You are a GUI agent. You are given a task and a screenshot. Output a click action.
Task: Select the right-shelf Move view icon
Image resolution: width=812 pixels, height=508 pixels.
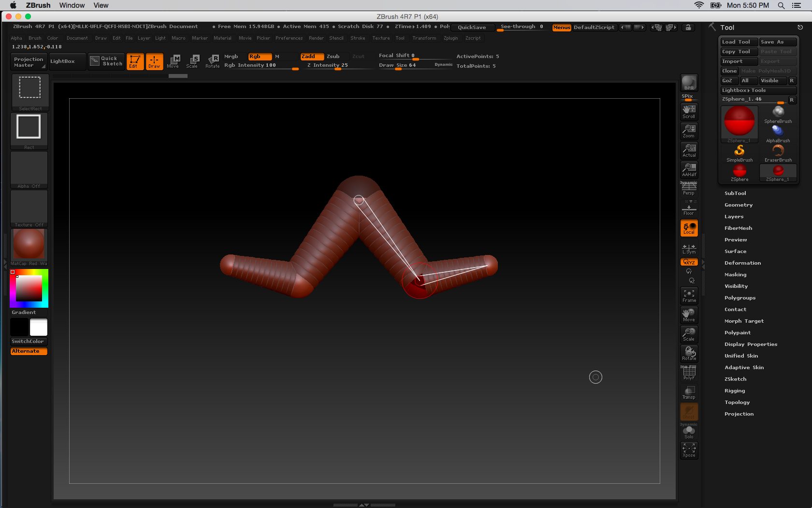point(689,315)
